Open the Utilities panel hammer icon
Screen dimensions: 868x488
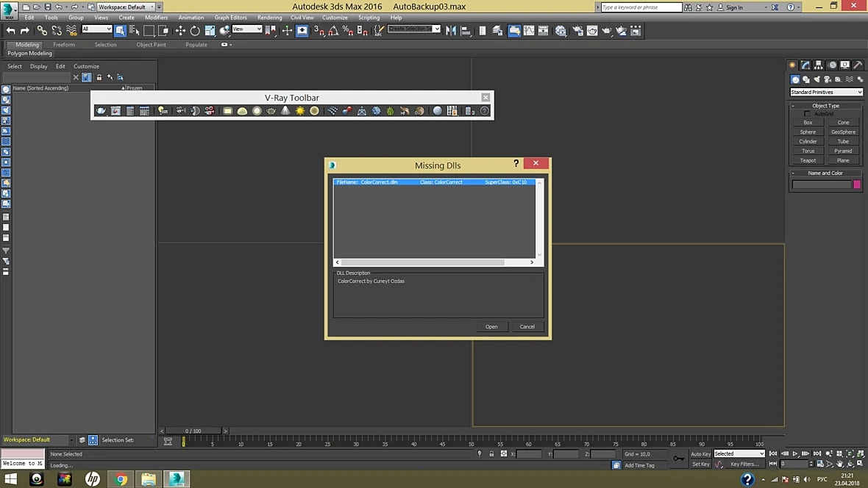pos(858,65)
